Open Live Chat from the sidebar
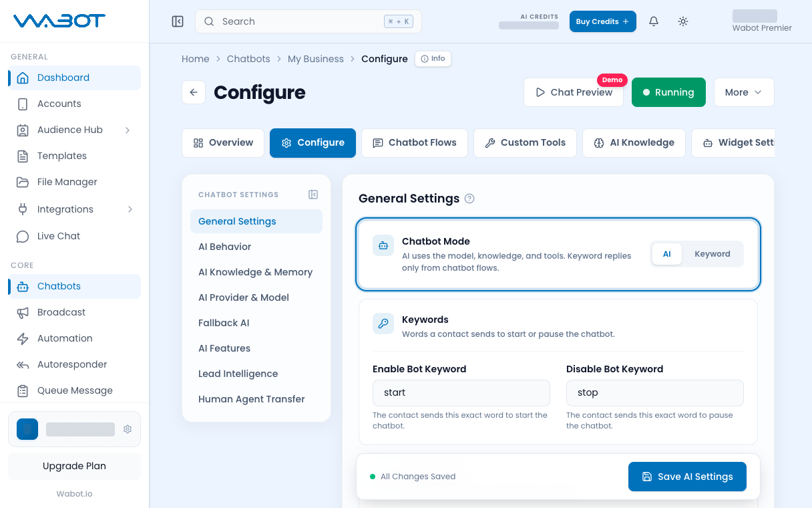Image resolution: width=812 pixels, height=508 pixels. click(x=74, y=236)
